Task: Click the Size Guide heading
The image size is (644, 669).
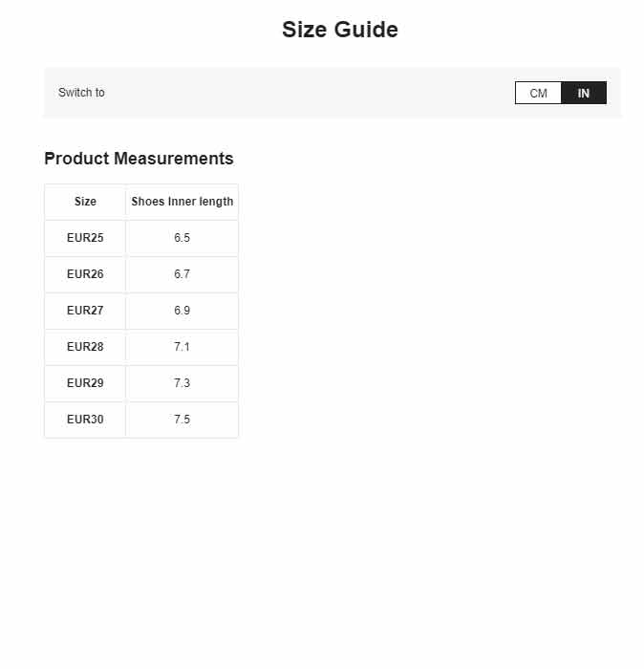Action: click(340, 30)
